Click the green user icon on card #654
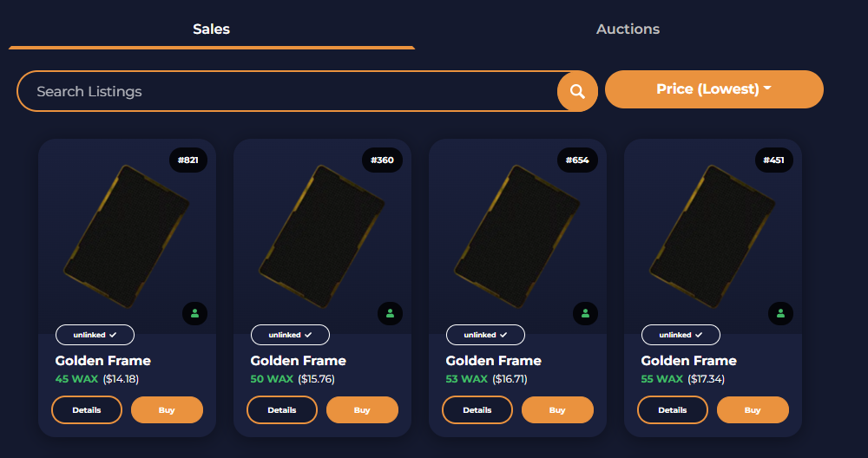Screen dimensions: 868x458 (585, 314)
